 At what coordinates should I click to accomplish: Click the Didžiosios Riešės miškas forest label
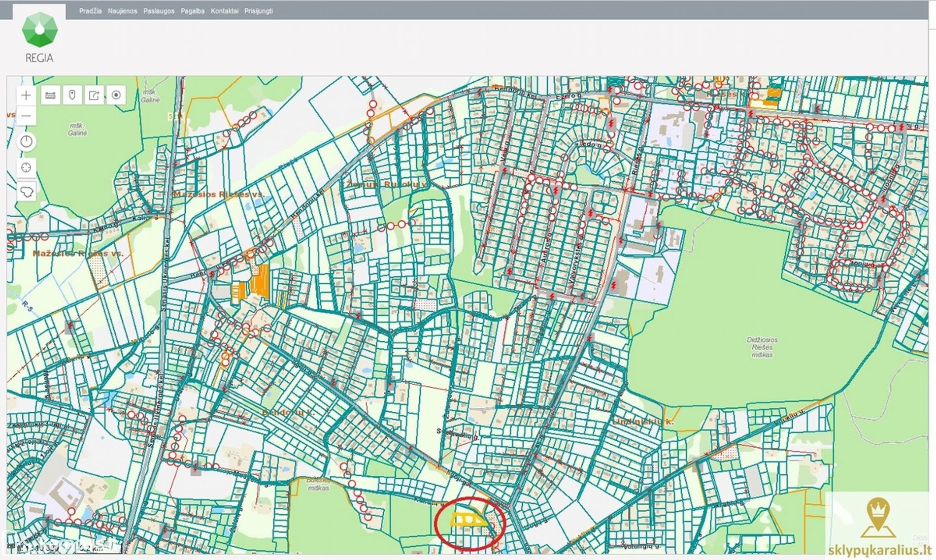762,347
